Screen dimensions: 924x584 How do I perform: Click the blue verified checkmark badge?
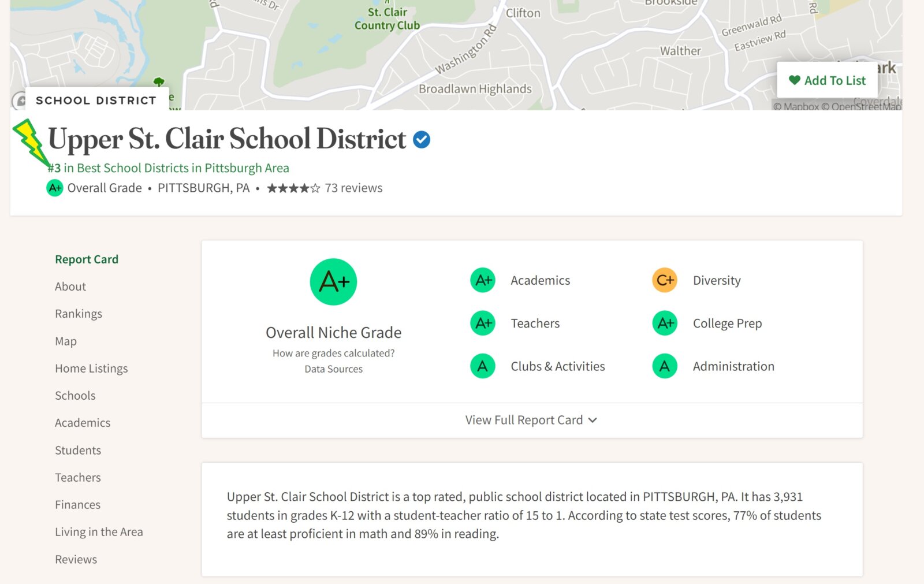(422, 139)
